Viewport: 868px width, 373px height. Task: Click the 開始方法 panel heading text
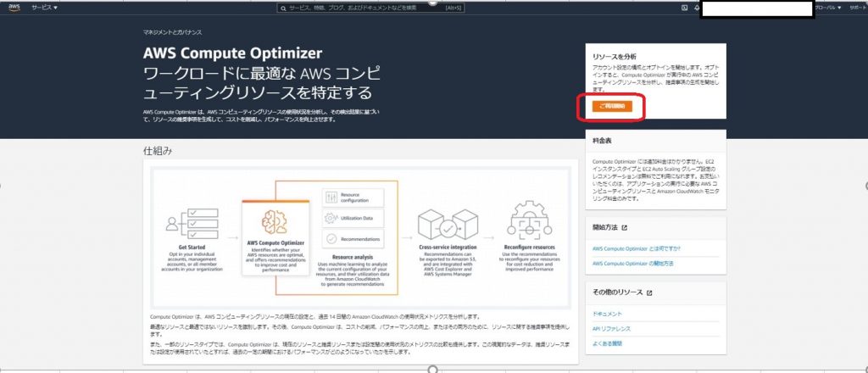click(605, 227)
